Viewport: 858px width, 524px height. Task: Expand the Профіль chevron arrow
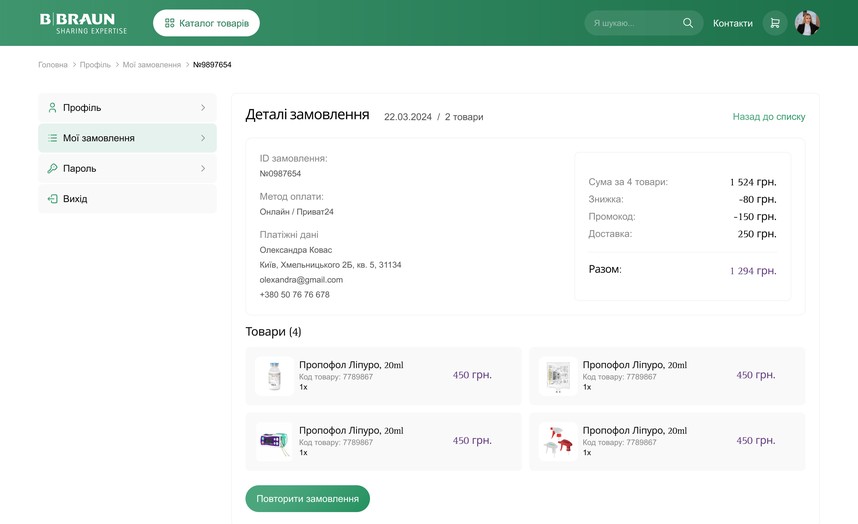click(203, 108)
